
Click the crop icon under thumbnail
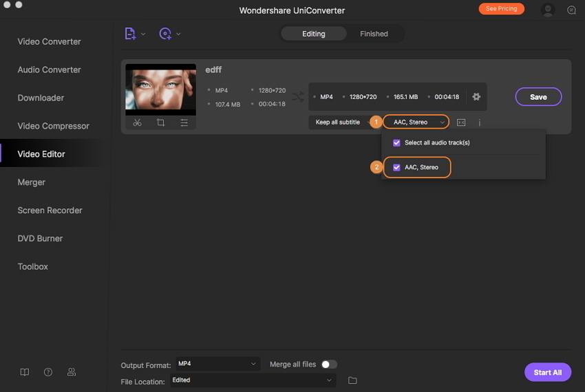pyautogui.click(x=161, y=122)
